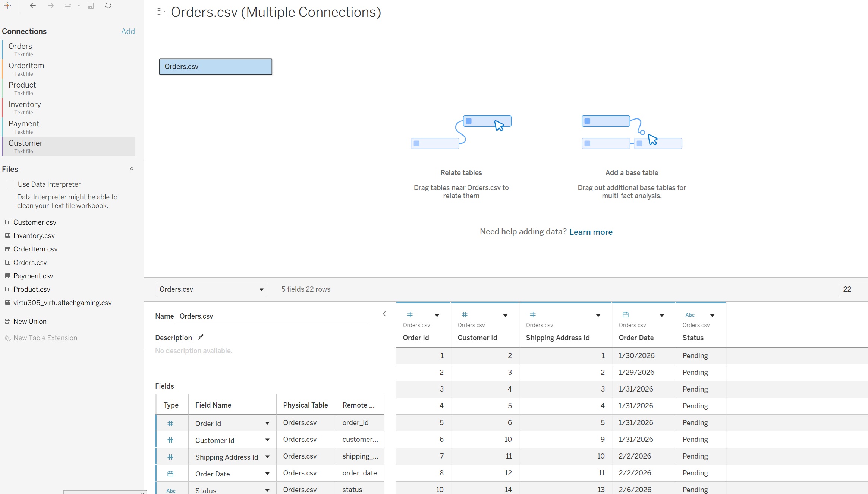Save the workbook using the save icon
The image size is (868, 494).
click(x=90, y=6)
